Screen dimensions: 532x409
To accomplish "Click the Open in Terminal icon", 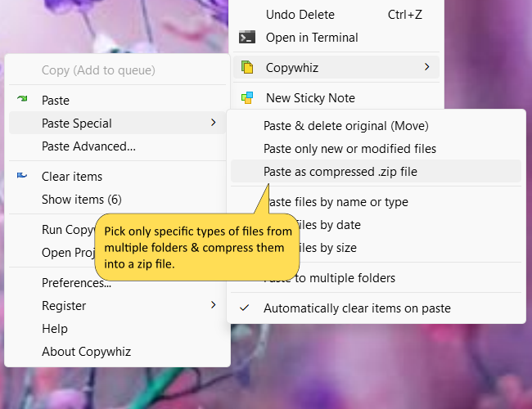I will pyautogui.click(x=246, y=37).
